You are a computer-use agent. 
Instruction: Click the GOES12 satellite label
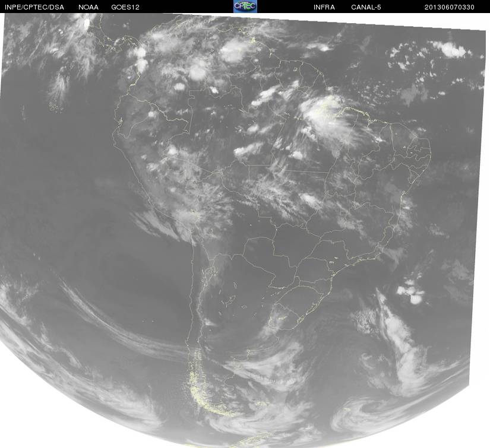(x=125, y=7)
